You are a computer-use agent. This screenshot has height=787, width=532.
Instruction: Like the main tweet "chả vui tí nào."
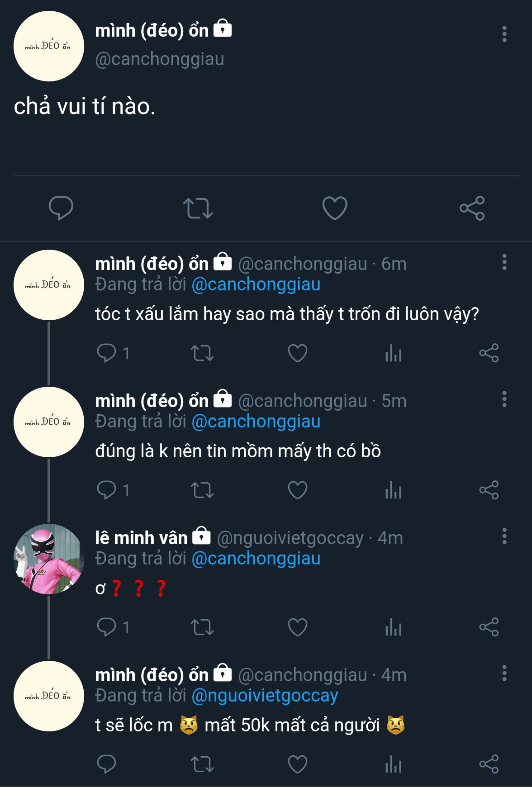point(334,208)
